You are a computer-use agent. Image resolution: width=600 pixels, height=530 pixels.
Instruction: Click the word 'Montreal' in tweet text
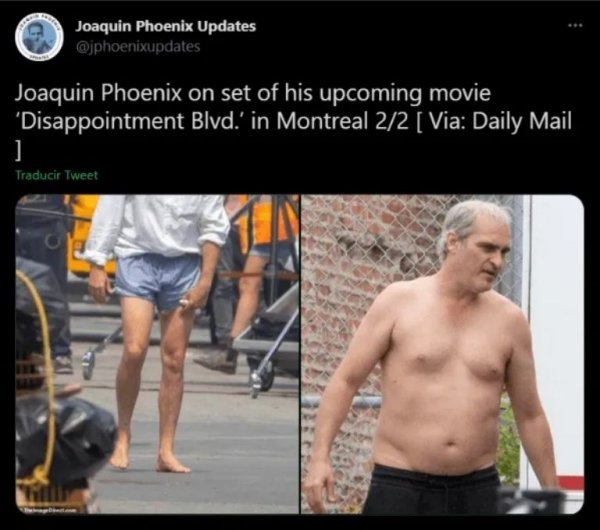pyautogui.click(x=320, y=121)
